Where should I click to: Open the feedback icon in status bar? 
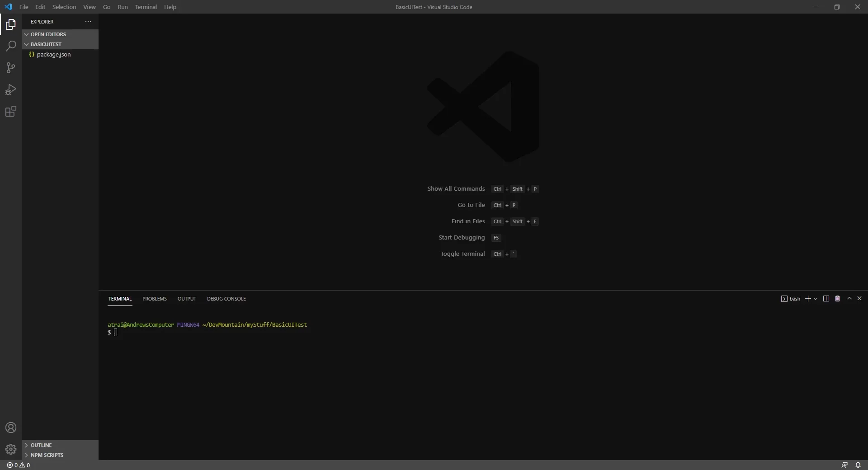(x=844, y=465)
